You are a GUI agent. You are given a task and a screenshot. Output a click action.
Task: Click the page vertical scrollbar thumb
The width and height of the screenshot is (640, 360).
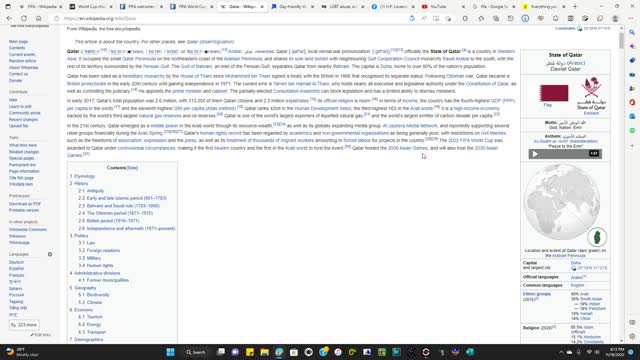click(621, 41)
